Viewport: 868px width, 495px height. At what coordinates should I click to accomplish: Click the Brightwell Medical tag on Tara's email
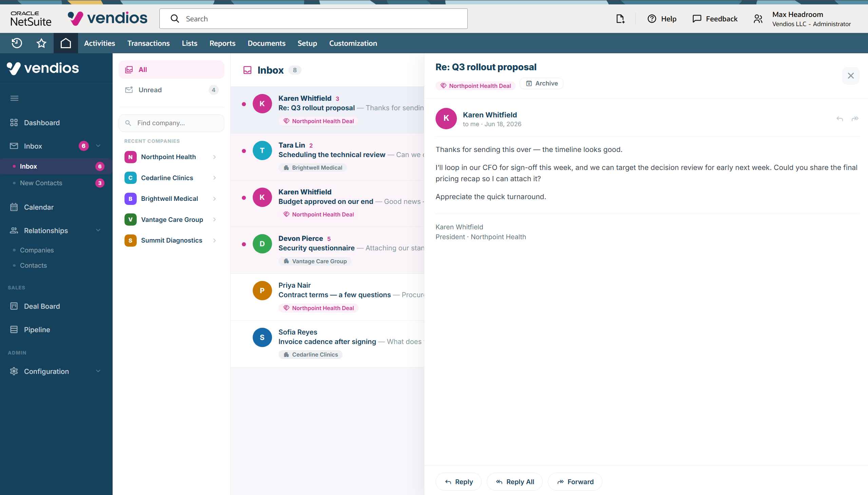[x=313, y=168]
